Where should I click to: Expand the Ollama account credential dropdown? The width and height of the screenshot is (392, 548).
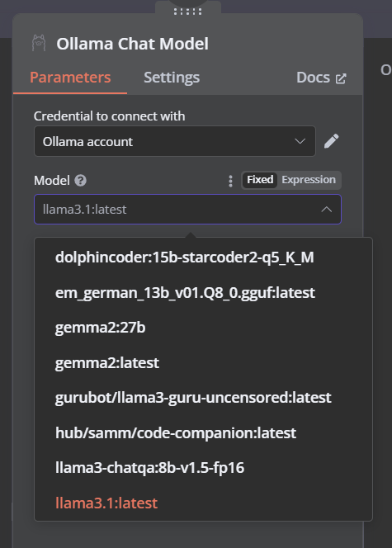(x=175, y=141)
